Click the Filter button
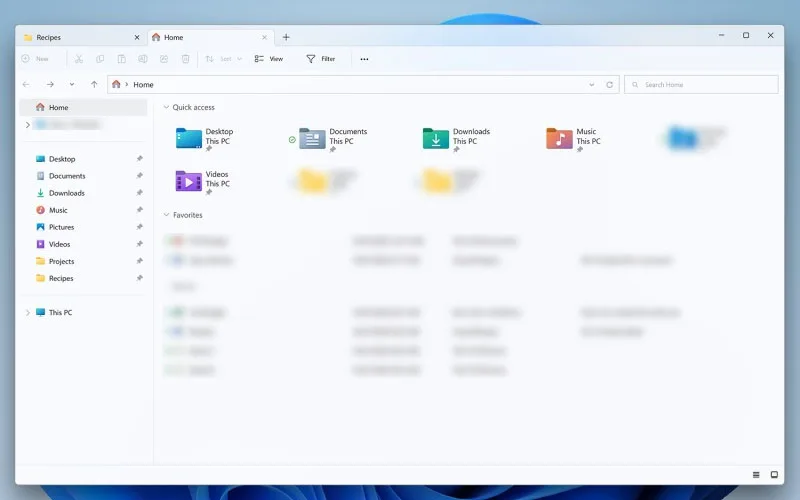This screenshot has width=800, height=500. [x=321, y=59]
